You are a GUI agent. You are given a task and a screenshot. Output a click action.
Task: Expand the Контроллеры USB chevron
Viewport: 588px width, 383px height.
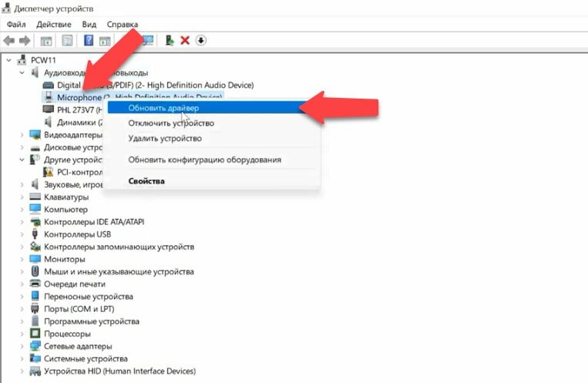pos(22,234)
